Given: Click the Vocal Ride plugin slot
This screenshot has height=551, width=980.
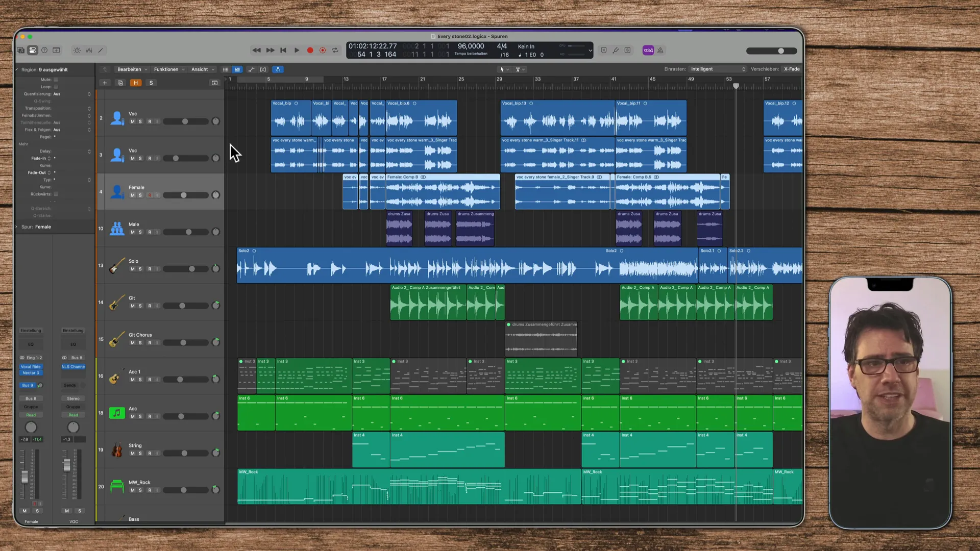Looking at the screenshot, I should [31, 367].
